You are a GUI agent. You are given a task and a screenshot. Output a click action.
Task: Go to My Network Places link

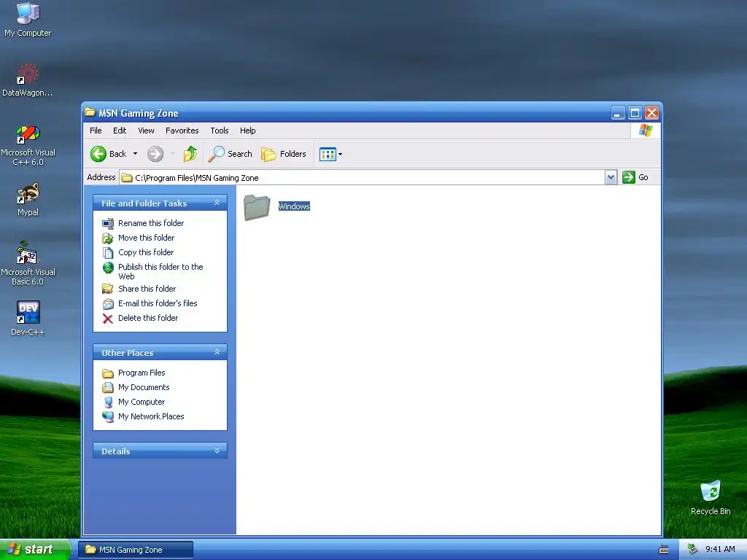(x=151, y=416)
